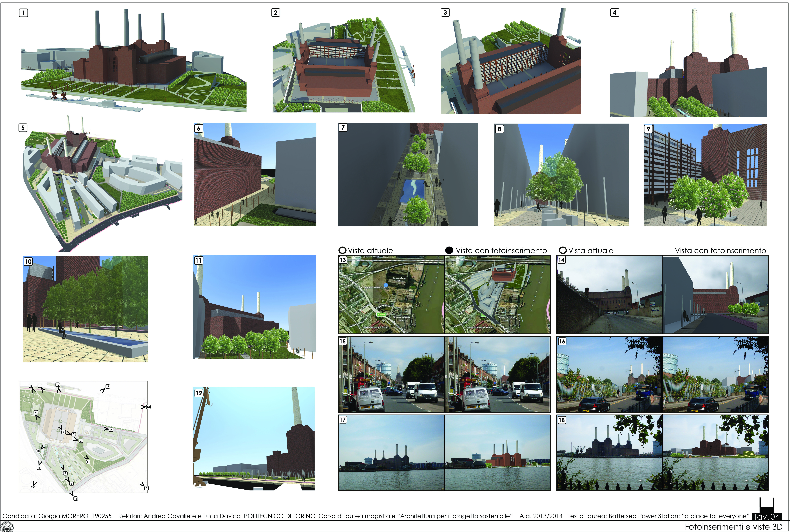Click viewpoint marker 10 on the key plan
The width and height of the screenshot is (790, 532).
click(x=38, y=451)
